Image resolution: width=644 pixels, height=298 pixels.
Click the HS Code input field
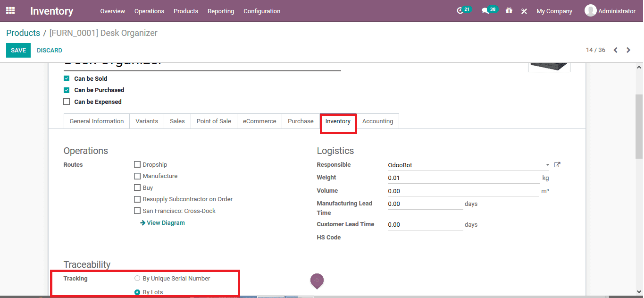click(468, 238)
